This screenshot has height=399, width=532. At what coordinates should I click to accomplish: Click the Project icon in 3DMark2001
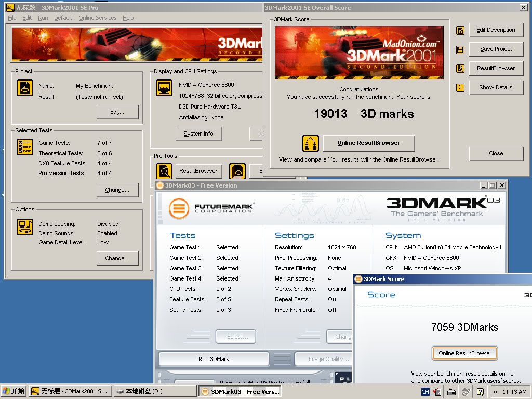click(x=25, y=88)
